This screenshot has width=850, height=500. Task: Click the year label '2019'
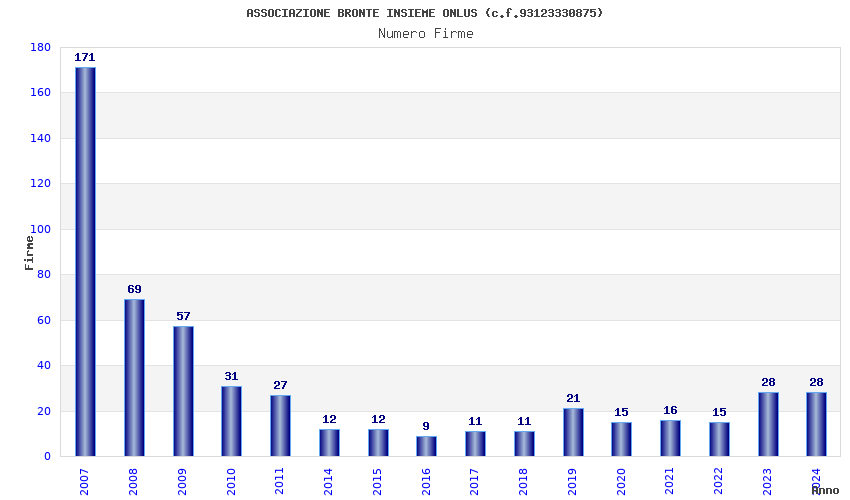[x=572, y=482]
